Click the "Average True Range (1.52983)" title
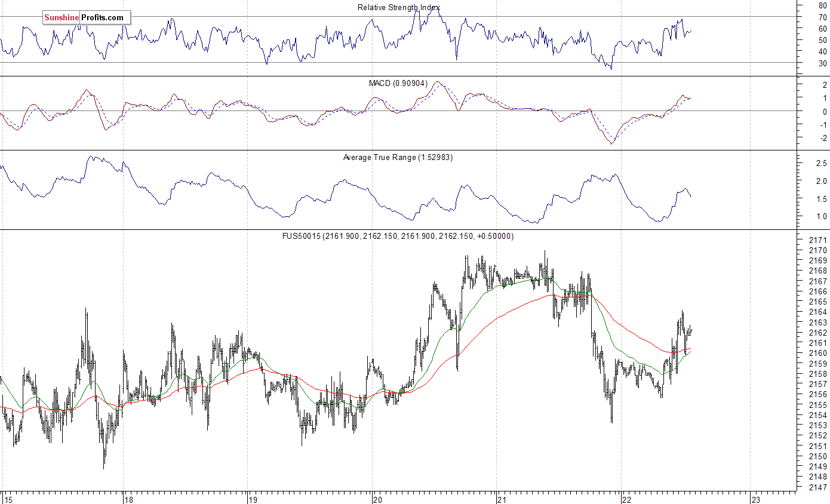The height and width of the screenshot is (504, 830). [x=398, y=158]
